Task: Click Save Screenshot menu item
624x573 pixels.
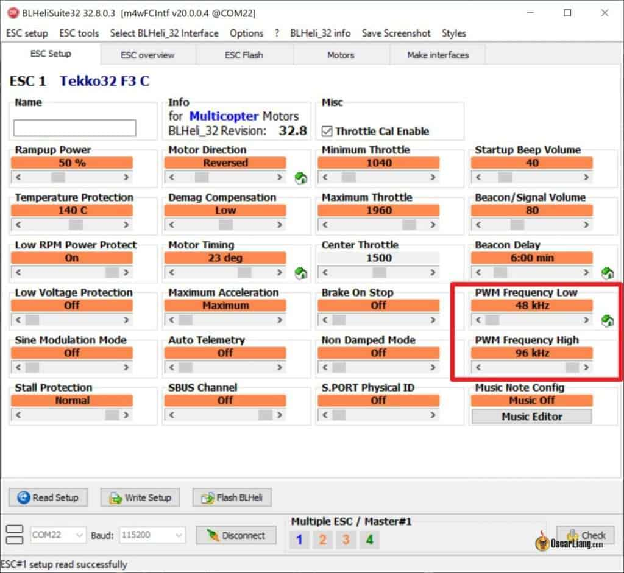Action: pyautogui.click(x=396, y=33)
